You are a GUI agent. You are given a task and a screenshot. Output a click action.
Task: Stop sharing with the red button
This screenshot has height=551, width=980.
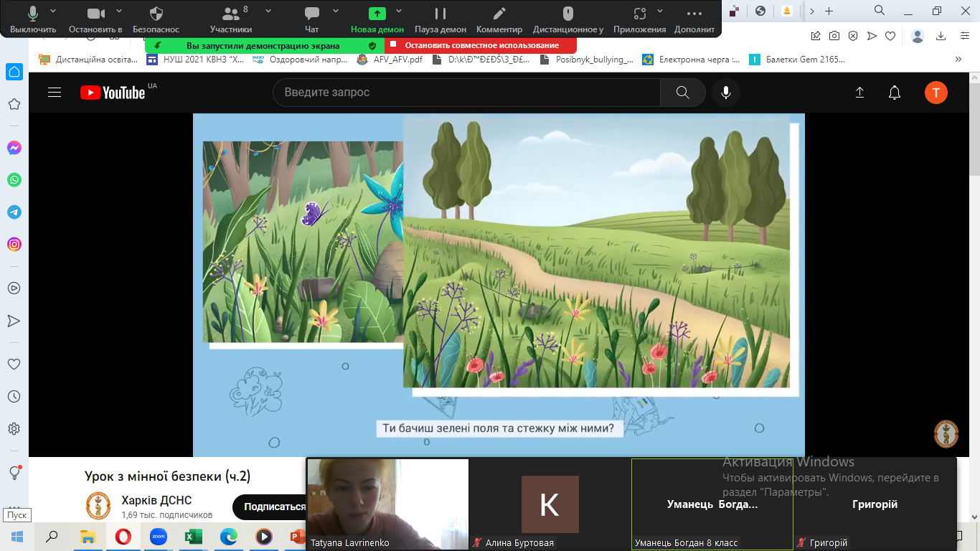481,45
